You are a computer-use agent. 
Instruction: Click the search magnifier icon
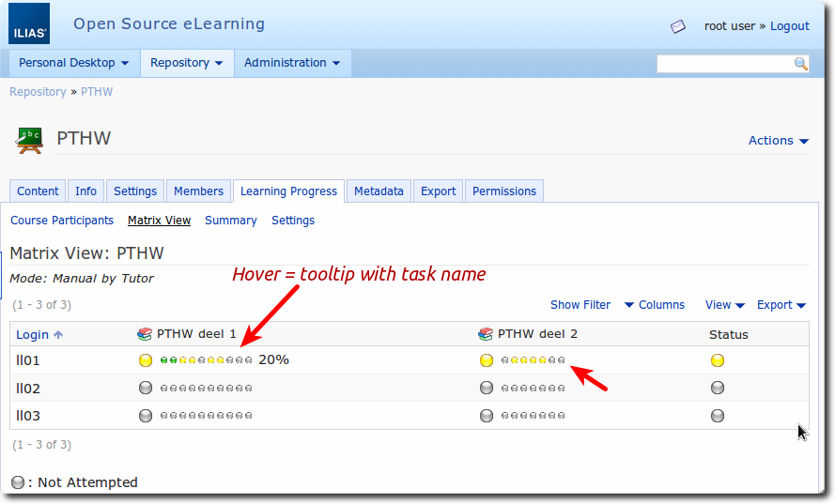pos(801,64)
